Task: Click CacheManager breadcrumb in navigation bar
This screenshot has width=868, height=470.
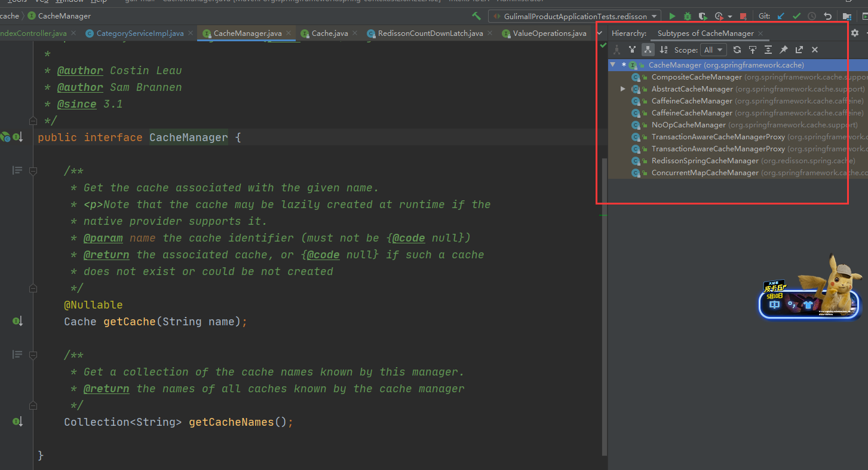Action: tap(59, 16)
